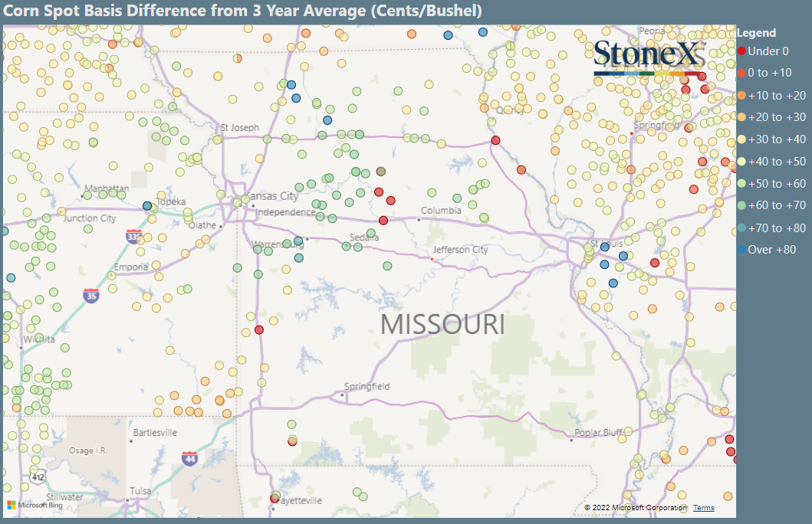Screen dimensions: 812x524
Task: Click the Junction City label
Action: (90, 218)
